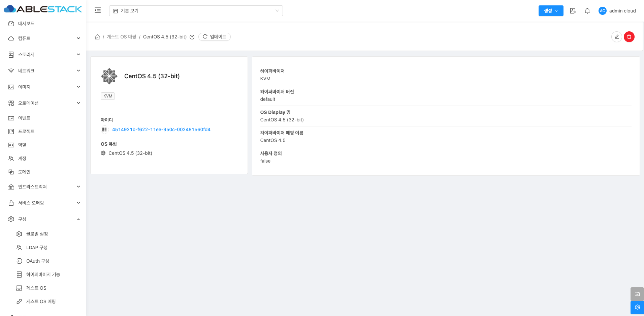Image resolution: width=644 pixels, height=316 pixels.
Task: Open 글로벌 설정 submenu item
Action: click(43, 234)
